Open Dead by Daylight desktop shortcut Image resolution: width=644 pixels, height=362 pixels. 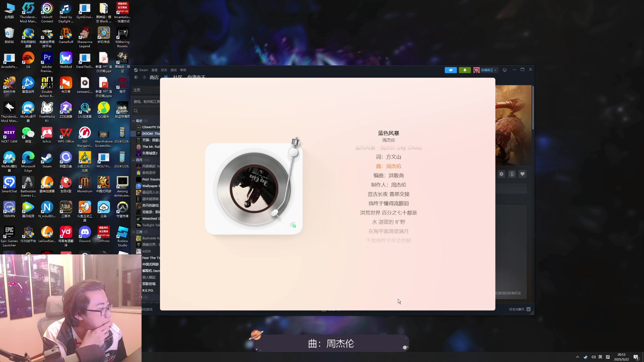pos(66,13)
